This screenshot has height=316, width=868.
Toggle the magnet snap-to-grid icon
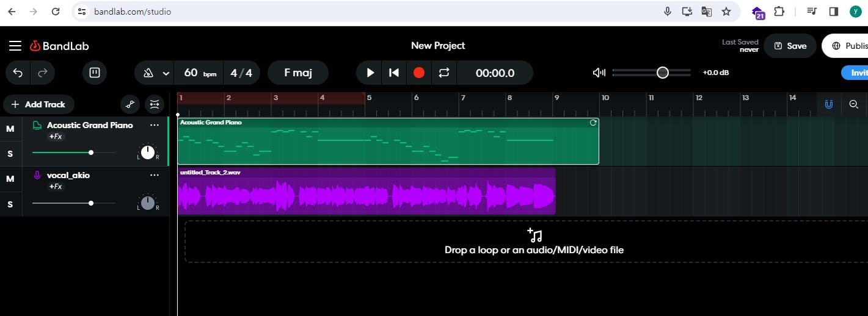(x=829, y=104)
